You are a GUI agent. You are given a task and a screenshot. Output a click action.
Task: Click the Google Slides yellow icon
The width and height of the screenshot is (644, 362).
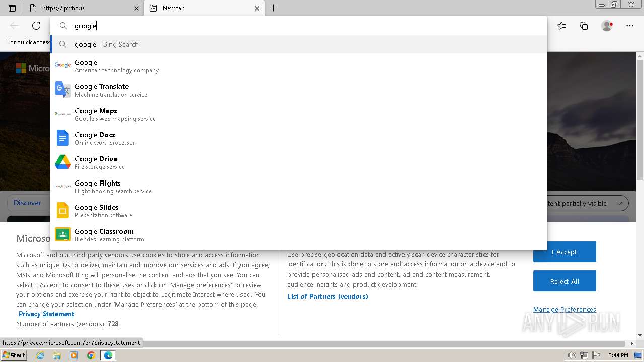click(x=63, y=210)
